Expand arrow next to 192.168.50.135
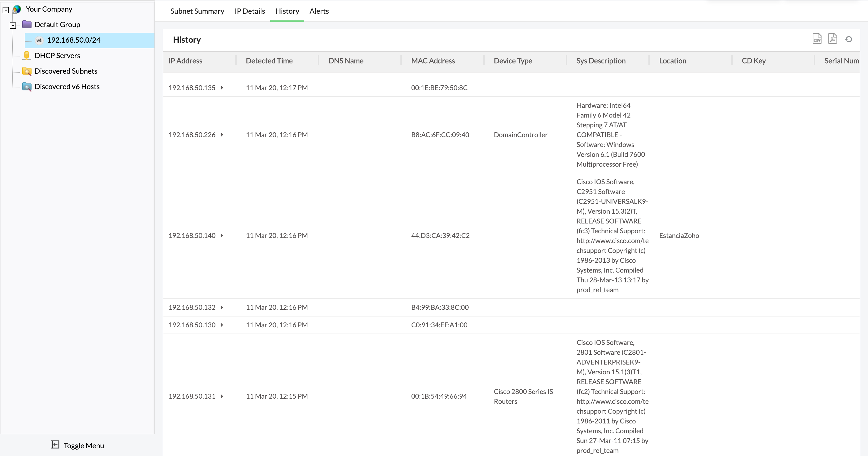 coord(222,88)
